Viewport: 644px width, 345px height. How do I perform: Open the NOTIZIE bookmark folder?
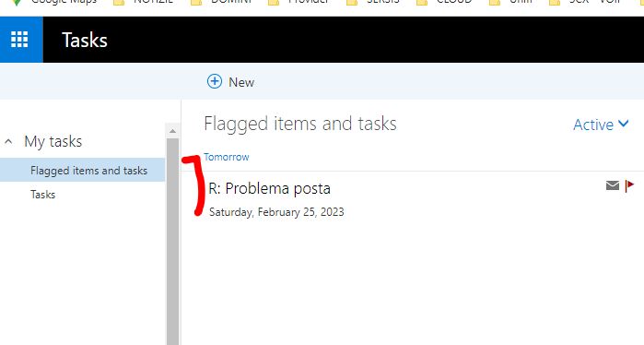144,2
